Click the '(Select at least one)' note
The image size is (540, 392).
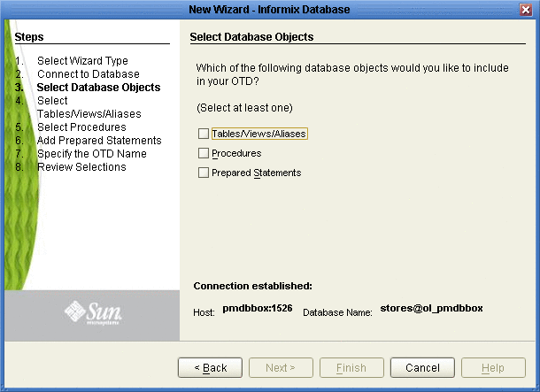(x=244, y=108)
